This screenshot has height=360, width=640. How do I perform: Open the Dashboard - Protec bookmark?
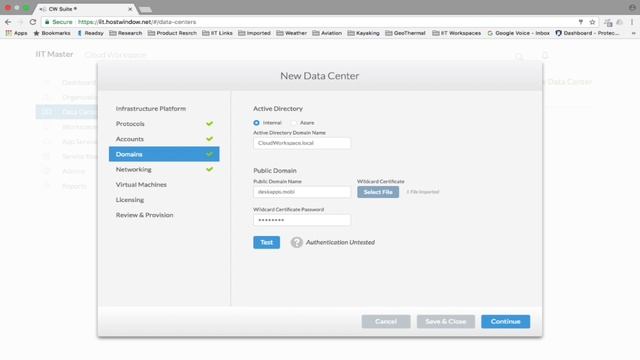point(587,33)
